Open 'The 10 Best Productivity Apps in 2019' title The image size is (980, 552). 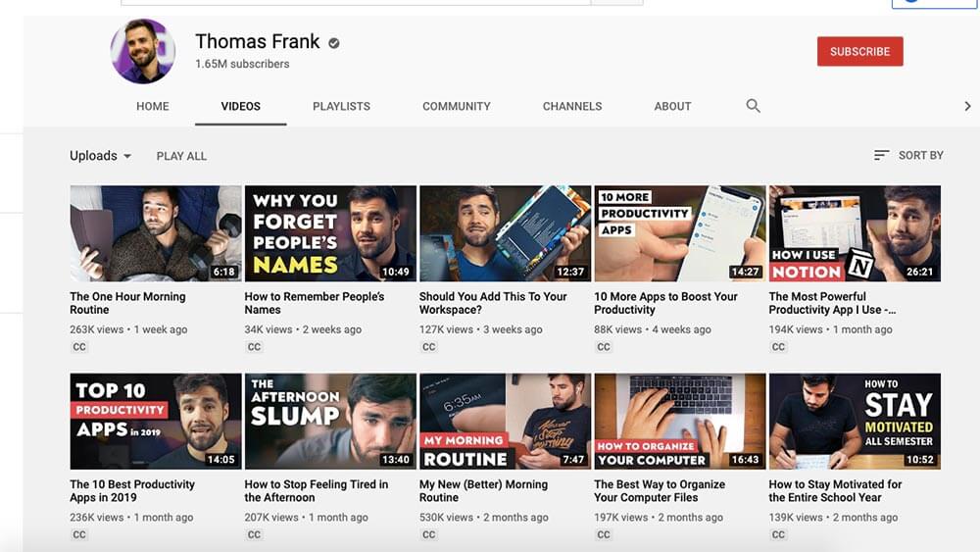132,491
